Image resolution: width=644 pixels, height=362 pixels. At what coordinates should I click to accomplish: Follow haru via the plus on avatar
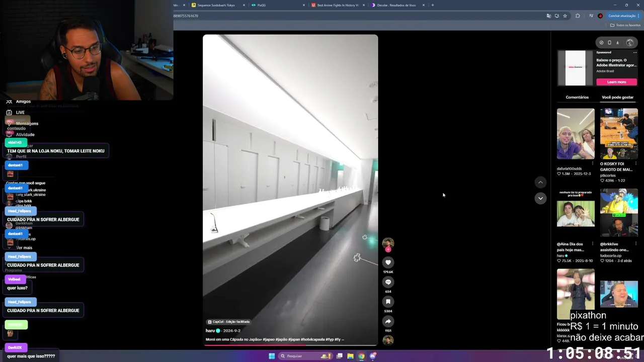point(388,249)
